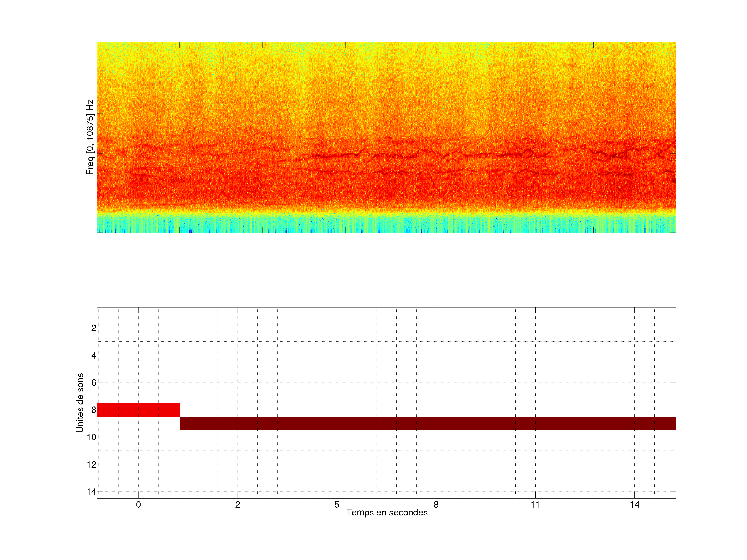Click y-axis tick label 12 of lower plot

(x=91, y=465)
